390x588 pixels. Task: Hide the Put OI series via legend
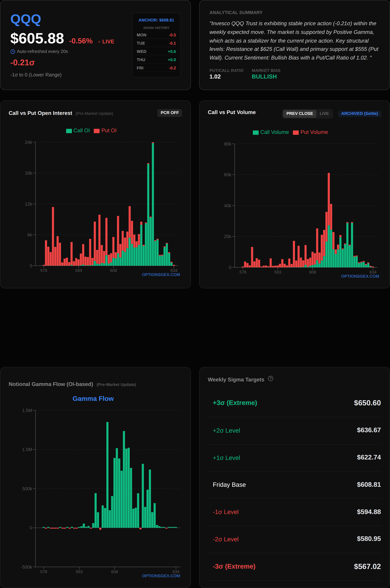pos(109,131)
